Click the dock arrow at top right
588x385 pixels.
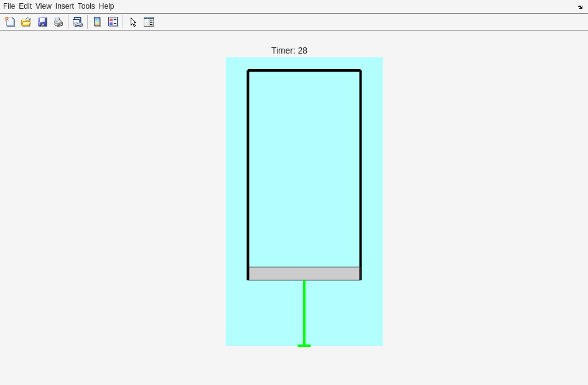click(580, 7)
